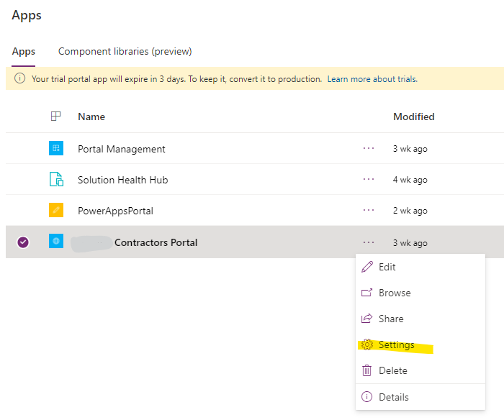
Task: Choose Delete from the context menu
Action: [420, 370]
